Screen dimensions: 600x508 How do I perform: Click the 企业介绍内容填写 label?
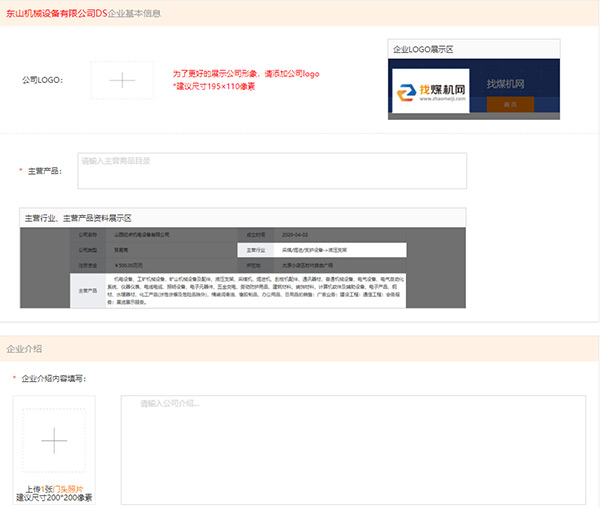53,379
